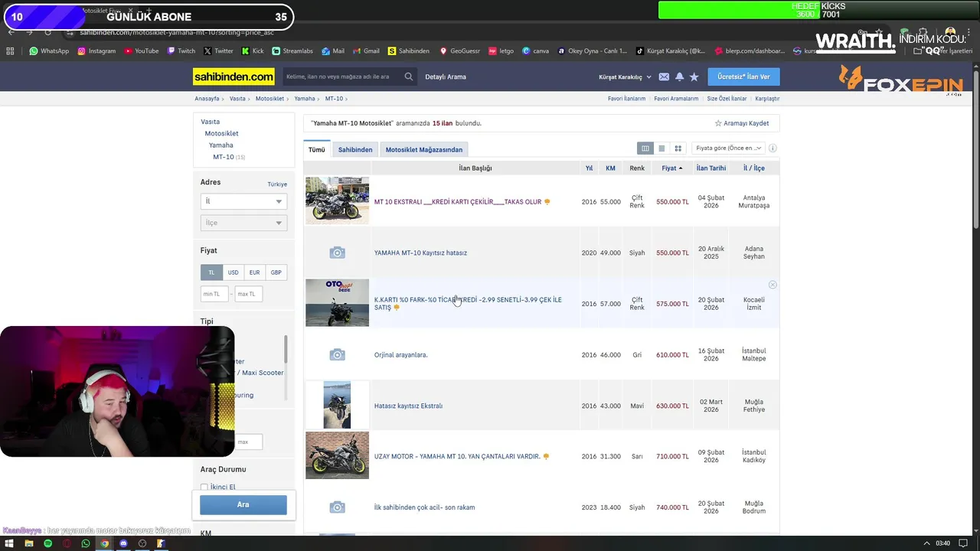Open the Kick bookmark
980x551 pixels.
tap(253, 51)
